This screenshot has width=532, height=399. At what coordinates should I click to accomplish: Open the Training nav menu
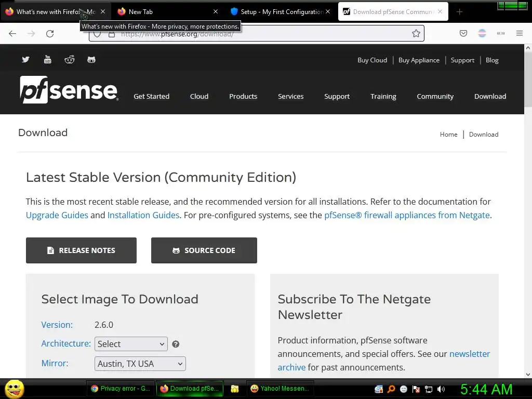(x=383, y=96)
